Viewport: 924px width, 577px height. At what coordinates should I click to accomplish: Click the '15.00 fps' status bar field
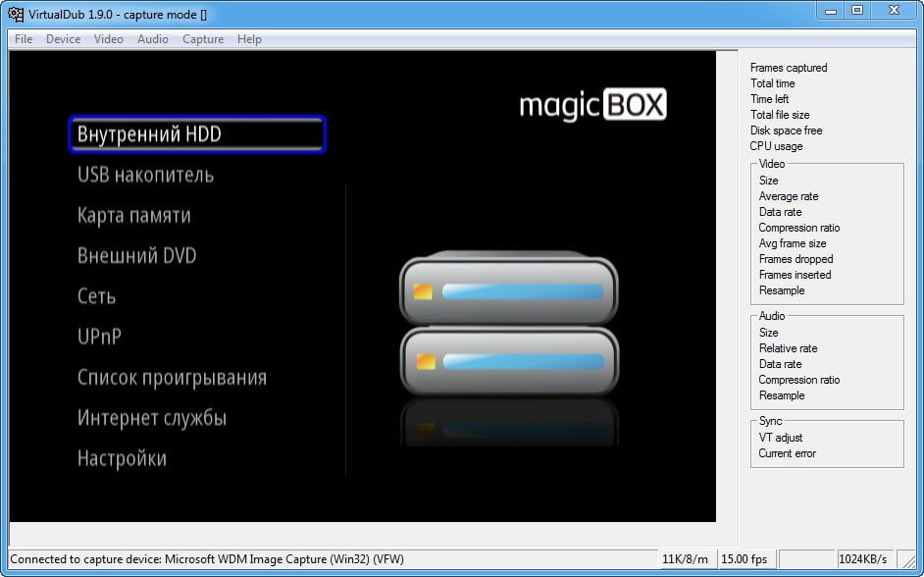(746, 558)
